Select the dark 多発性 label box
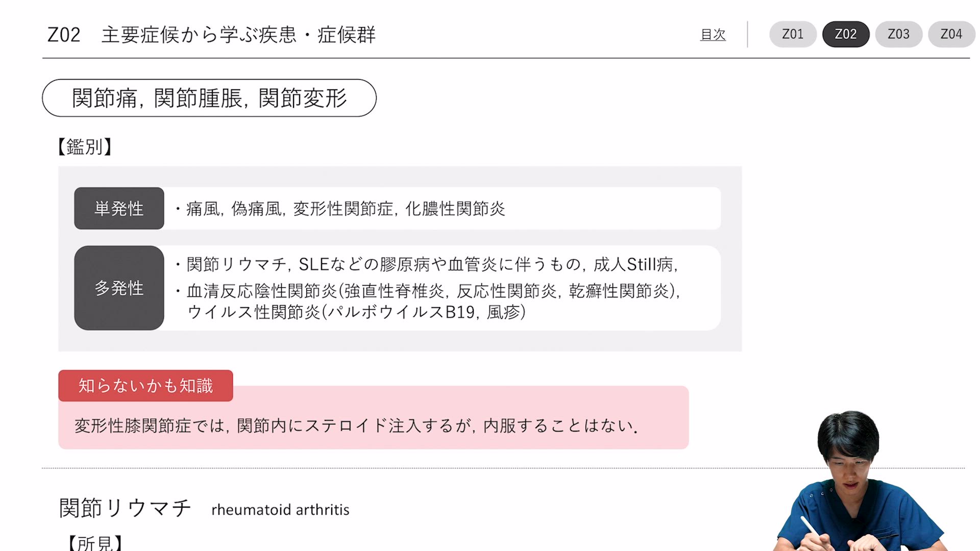Image resolution: width=980 pixels, height=551 pixels. click(119, 288)
